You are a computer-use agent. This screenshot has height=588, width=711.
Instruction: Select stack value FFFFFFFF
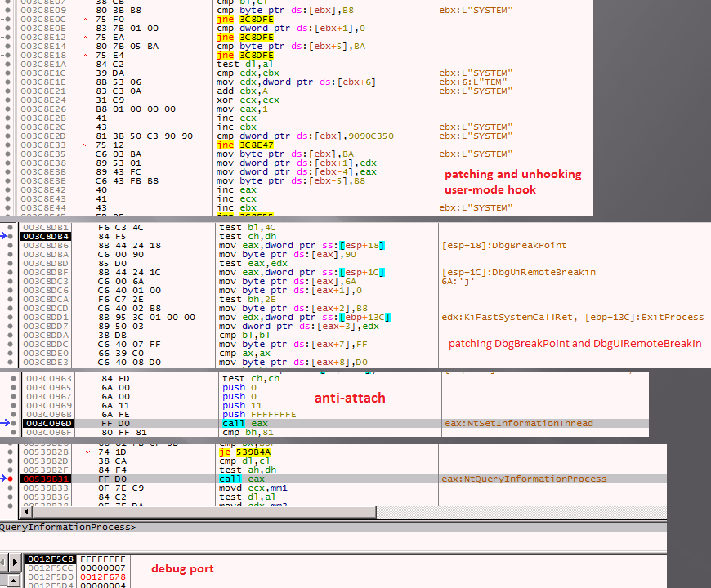pyautogui.click(x=103, y=559)
